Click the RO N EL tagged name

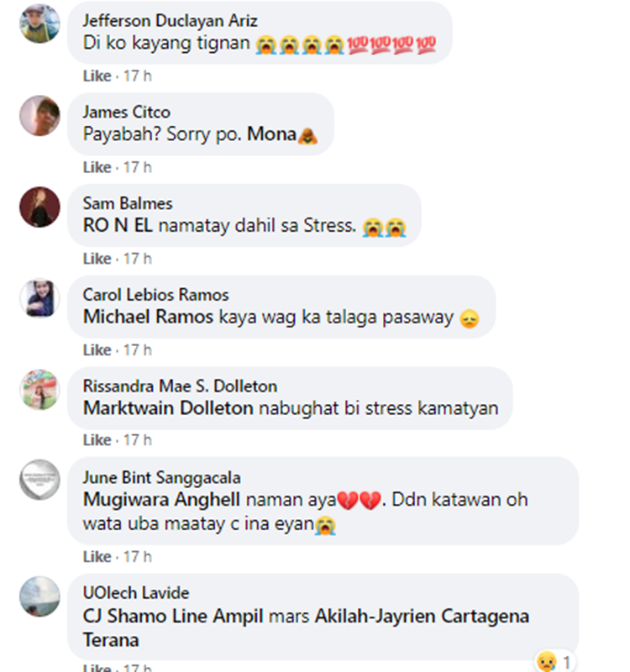pos(118,225)
